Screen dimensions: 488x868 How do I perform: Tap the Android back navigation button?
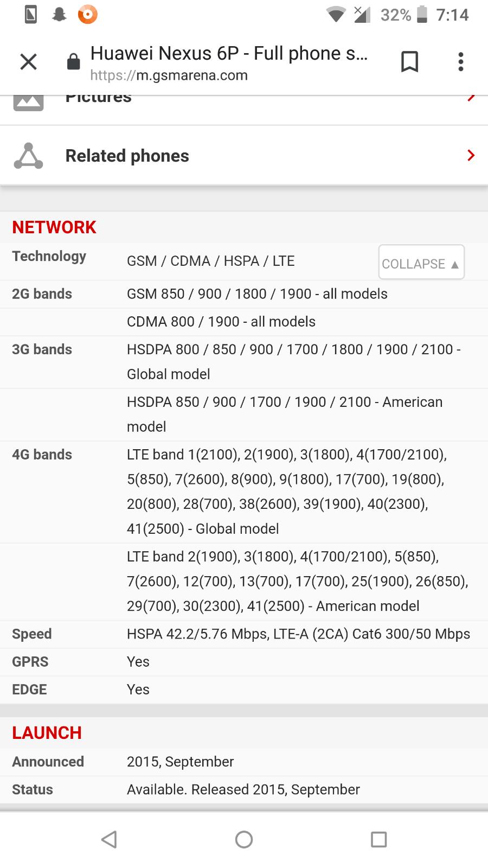tap(109, 839)
